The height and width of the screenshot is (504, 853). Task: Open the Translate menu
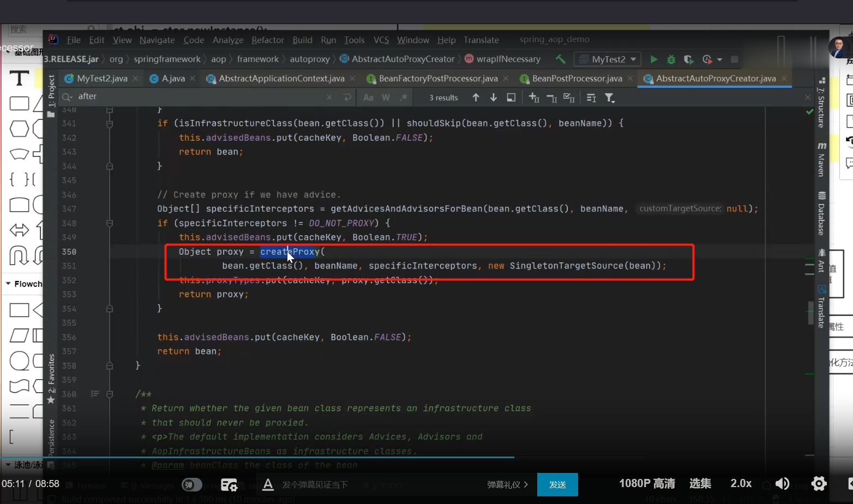(481, 40)
